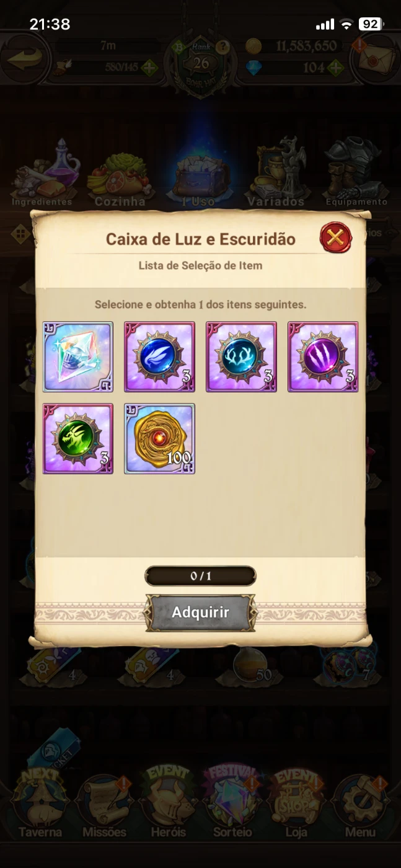Add diamonds with the plus icon
Viewport: 401px width, 868px height.
[x=335, y=68]
